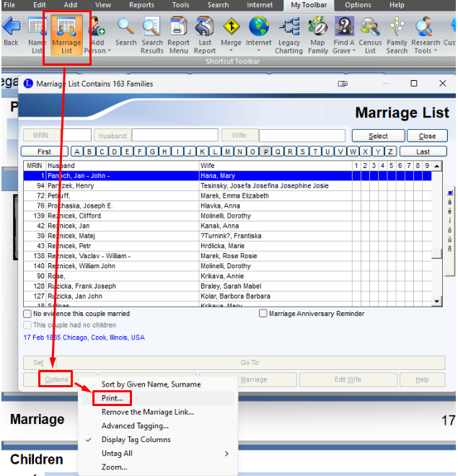
Task: Click the Close button in Marriage List
Action: click(x=427, y=136)
